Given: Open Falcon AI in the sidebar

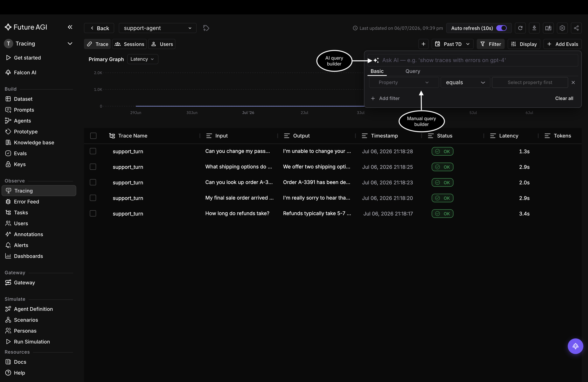Looking at the screenshot, I should (x=25, y=73).
